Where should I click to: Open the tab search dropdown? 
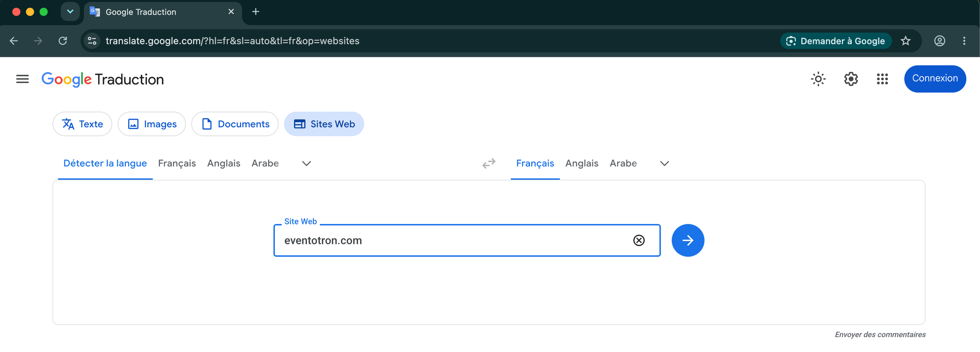tap(70, 12)
